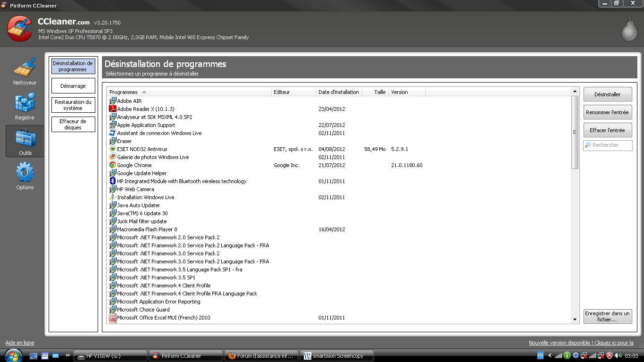Select the Adobe Reader X row icon

point(112,109)
